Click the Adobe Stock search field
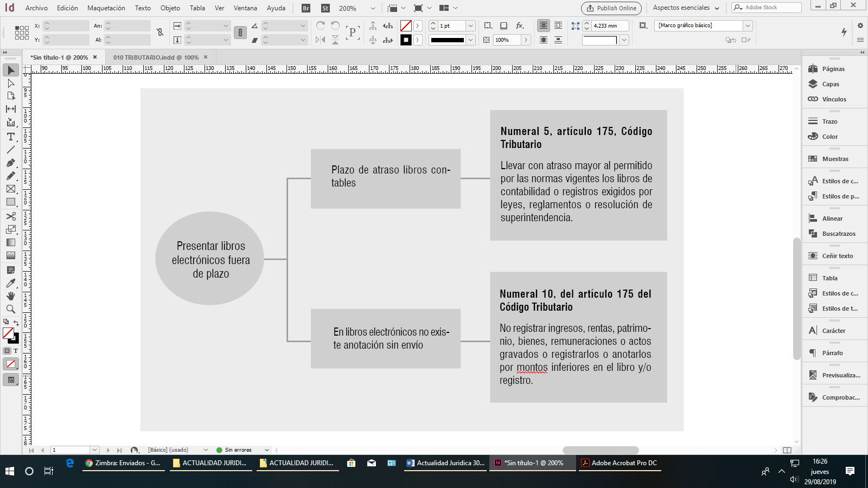 [766, 8]
